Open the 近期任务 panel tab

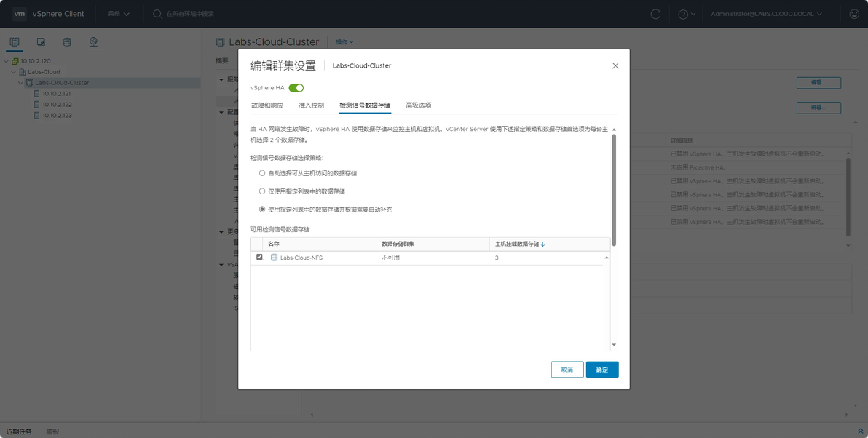pos(19,431)
